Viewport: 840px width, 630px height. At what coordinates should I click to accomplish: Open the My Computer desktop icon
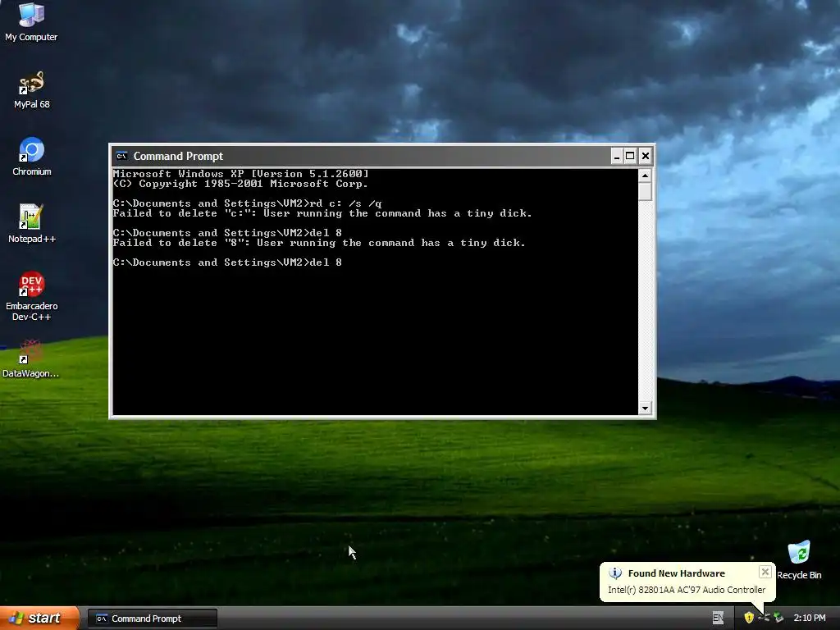point(31,21)
